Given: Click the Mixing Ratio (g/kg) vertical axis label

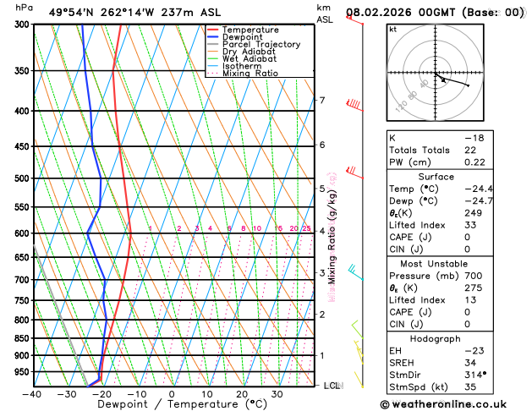Looking at the screenshot, I should coord(332,237).
